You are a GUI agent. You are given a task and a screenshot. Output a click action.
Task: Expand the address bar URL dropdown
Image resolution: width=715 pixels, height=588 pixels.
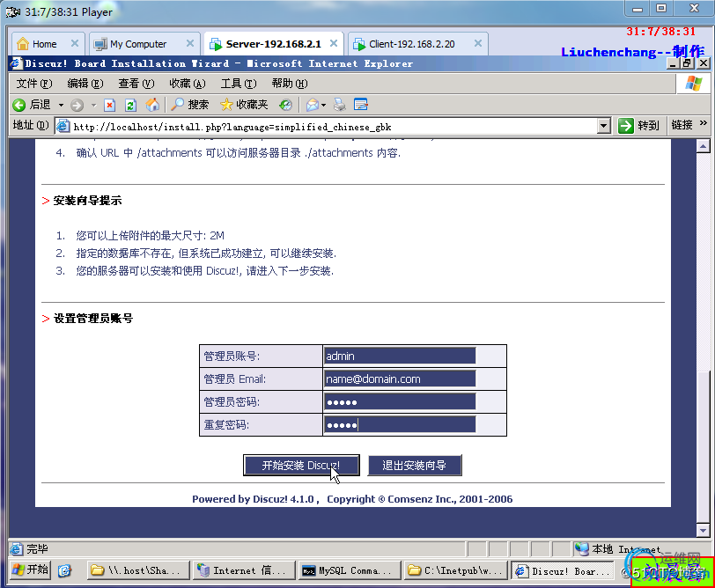point(604,126)
